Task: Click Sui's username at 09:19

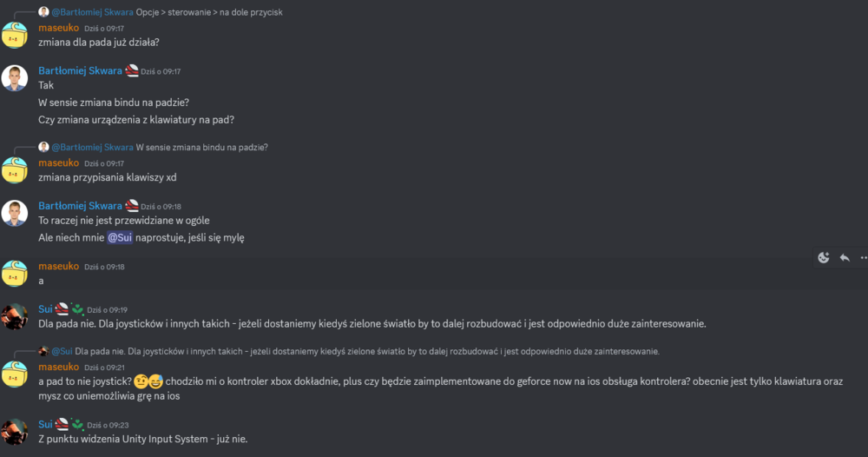Action: (46, 308)
